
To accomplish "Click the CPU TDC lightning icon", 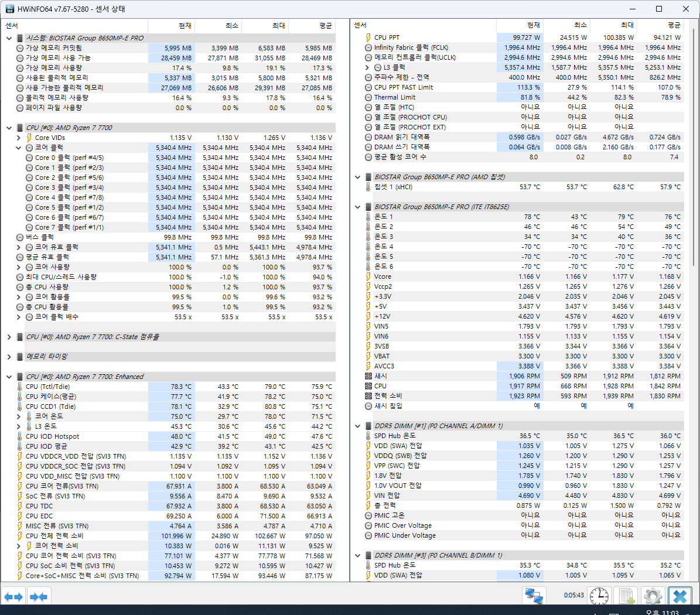I will [x=20, y=506].
